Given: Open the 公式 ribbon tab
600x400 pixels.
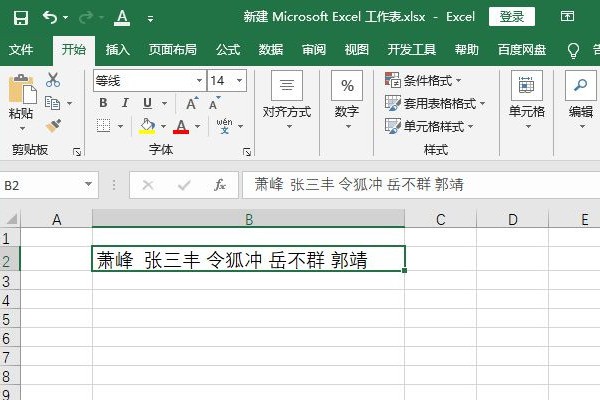Looking at the screenshot, I should point(227,50).
